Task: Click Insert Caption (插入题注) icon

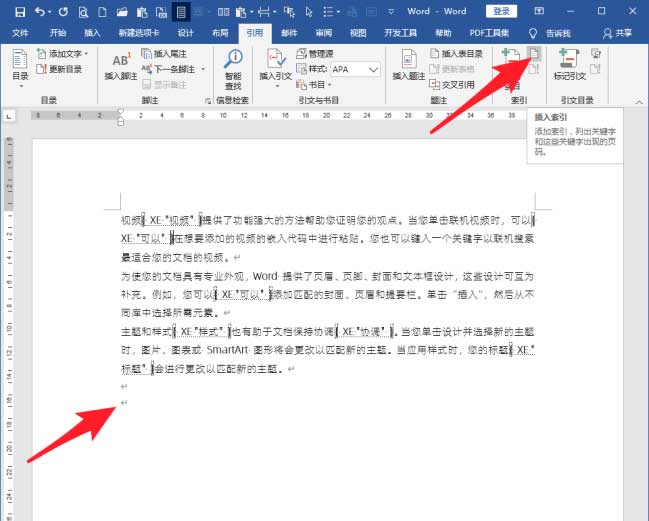Action: 409,65
